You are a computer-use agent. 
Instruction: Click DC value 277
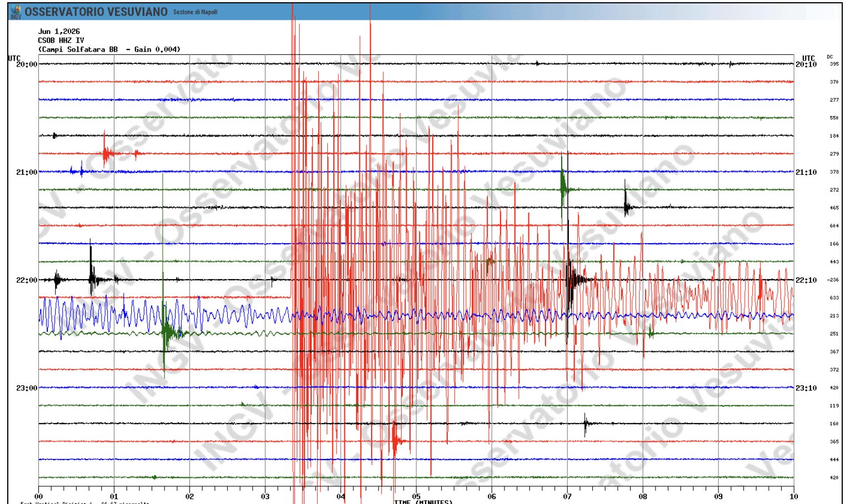[834, 100]
